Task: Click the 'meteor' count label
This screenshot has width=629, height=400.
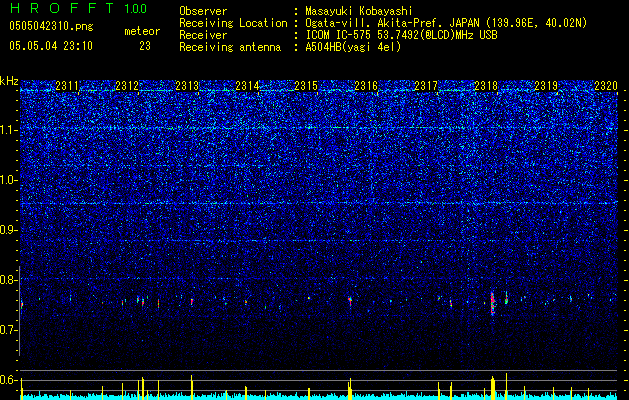Action: tap(142, 31)
